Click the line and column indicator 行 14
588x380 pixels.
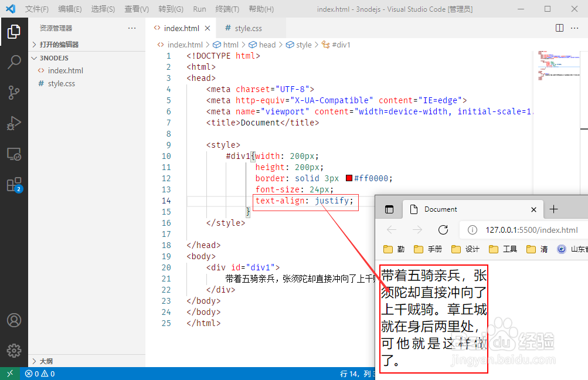(358, 374)
